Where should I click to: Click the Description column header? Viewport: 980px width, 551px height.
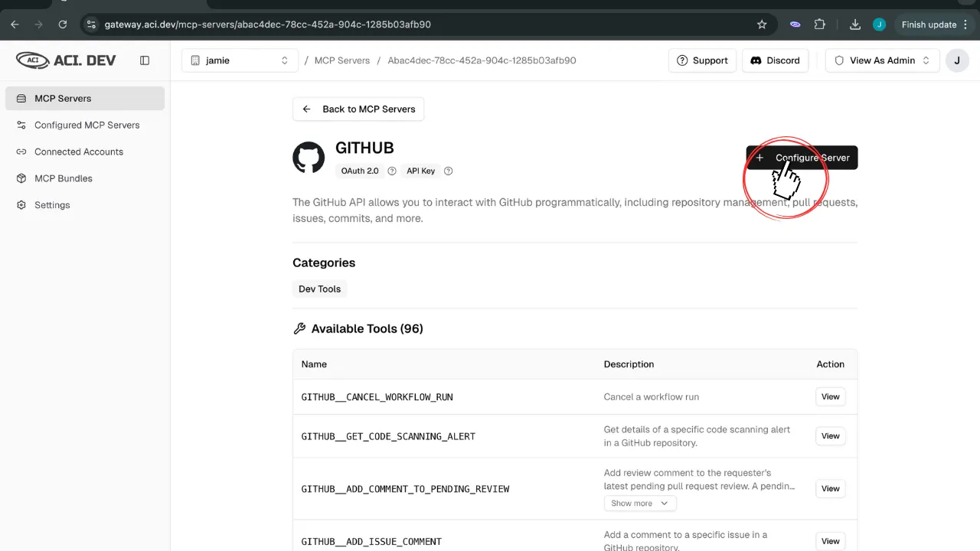pos(629,364)
